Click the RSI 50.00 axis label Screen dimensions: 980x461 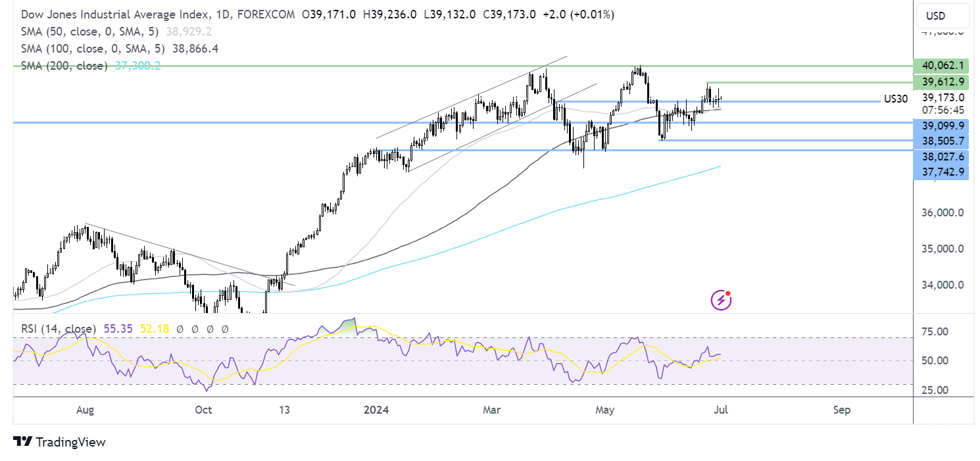[935, 360]
